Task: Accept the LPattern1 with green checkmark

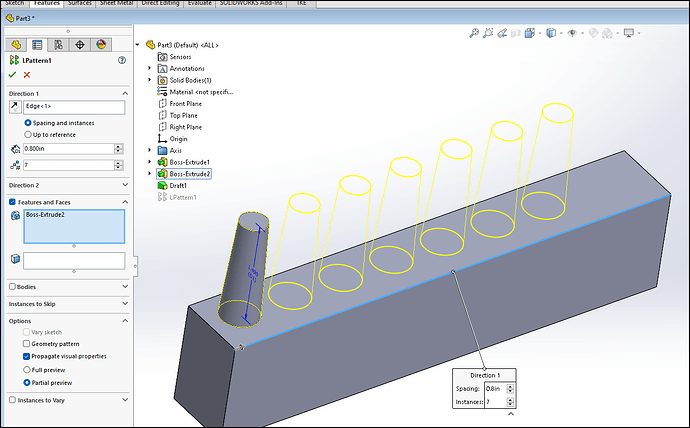Action: 12,75
